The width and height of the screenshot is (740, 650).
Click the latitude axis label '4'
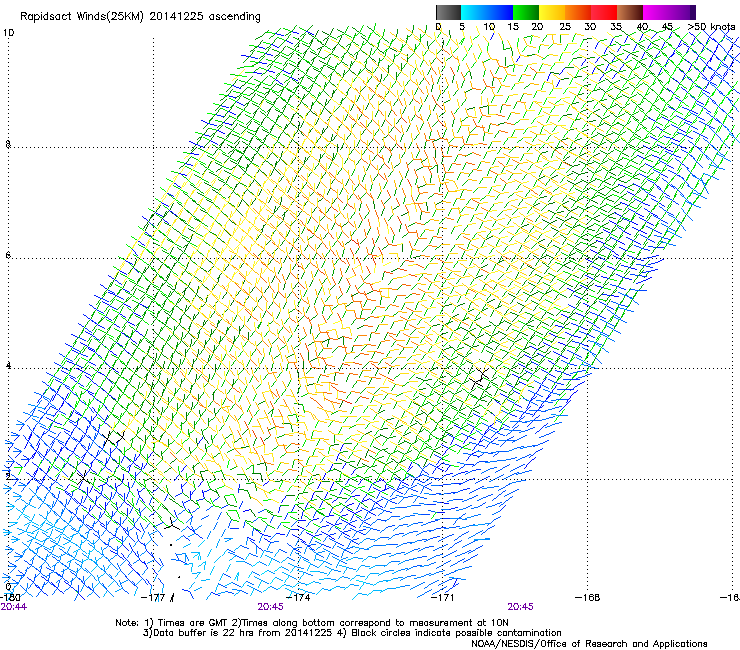(x=8, y=365)
